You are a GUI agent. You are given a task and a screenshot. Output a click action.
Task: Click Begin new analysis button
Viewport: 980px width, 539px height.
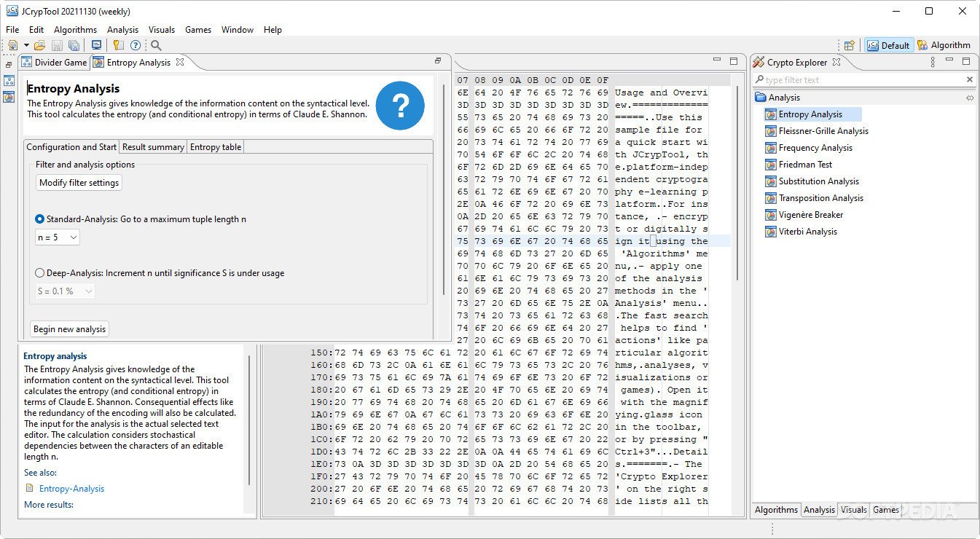(69, 329)
